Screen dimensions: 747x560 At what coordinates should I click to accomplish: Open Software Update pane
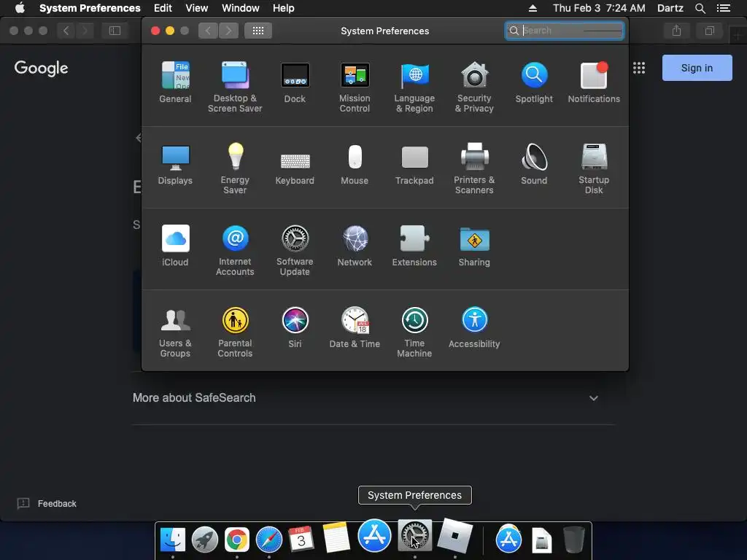(x=295, y=250)
